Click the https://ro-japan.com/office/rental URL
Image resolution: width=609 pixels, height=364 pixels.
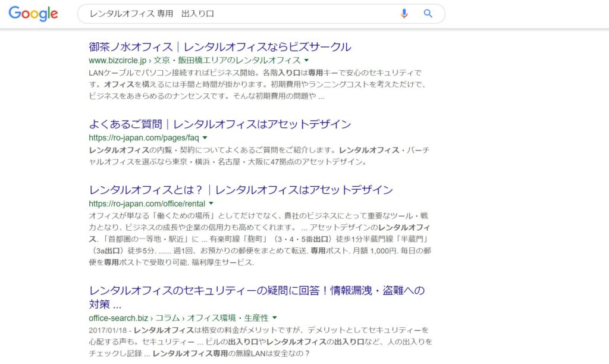[x=147, y=203]
